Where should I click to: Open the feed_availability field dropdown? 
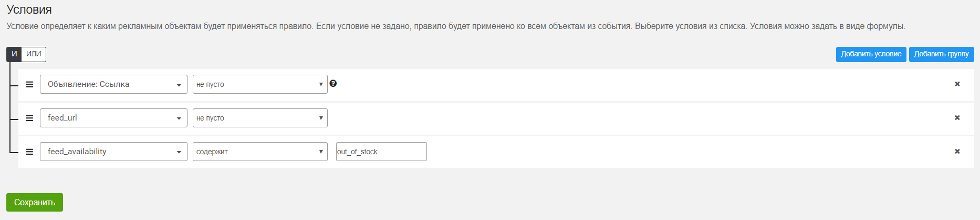point(113,152)
